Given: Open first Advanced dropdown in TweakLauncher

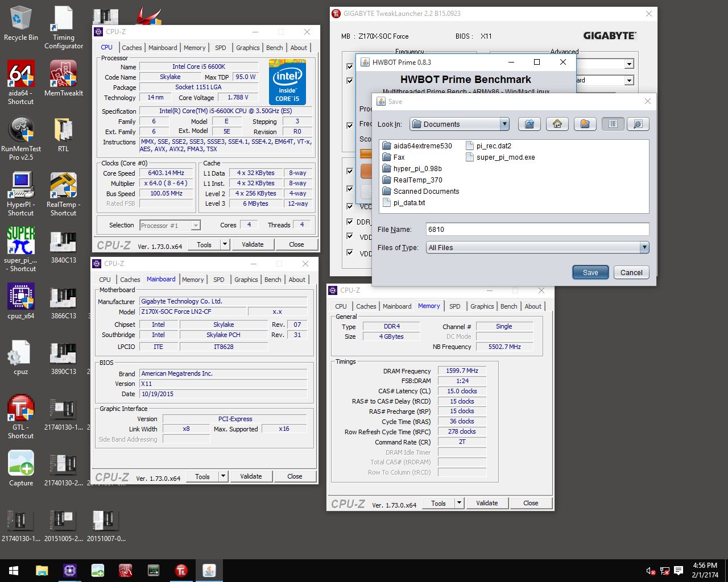Looking at the screenshot, I should 629,64.
